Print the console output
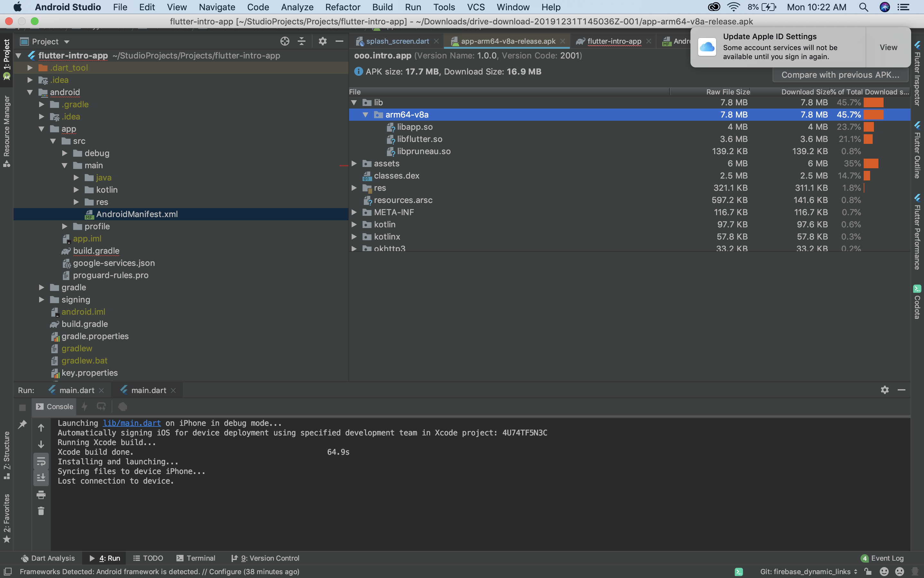Image resolution: width=924 pixels, height=578 pixels. coord(41,495)
